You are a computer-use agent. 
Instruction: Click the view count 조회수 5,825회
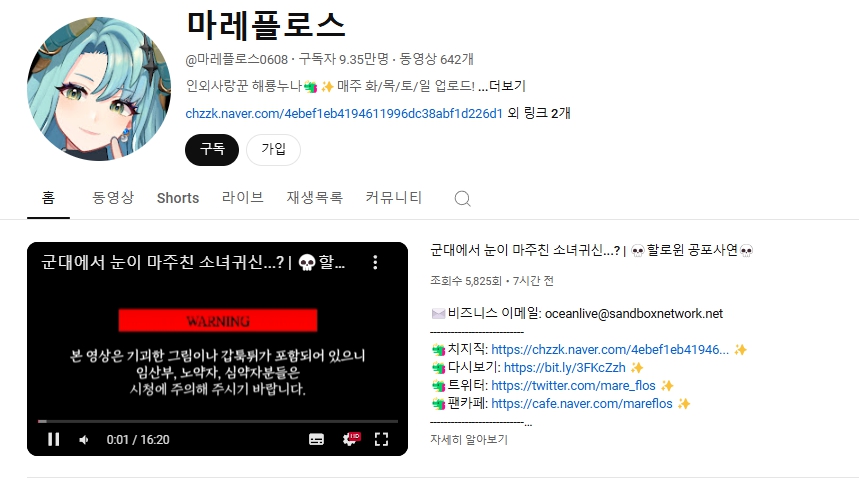tap(466, 281)
